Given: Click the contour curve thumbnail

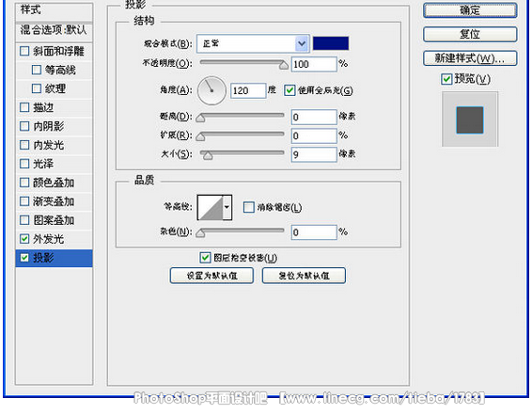Looking at the screenshot, I should 211,207.
